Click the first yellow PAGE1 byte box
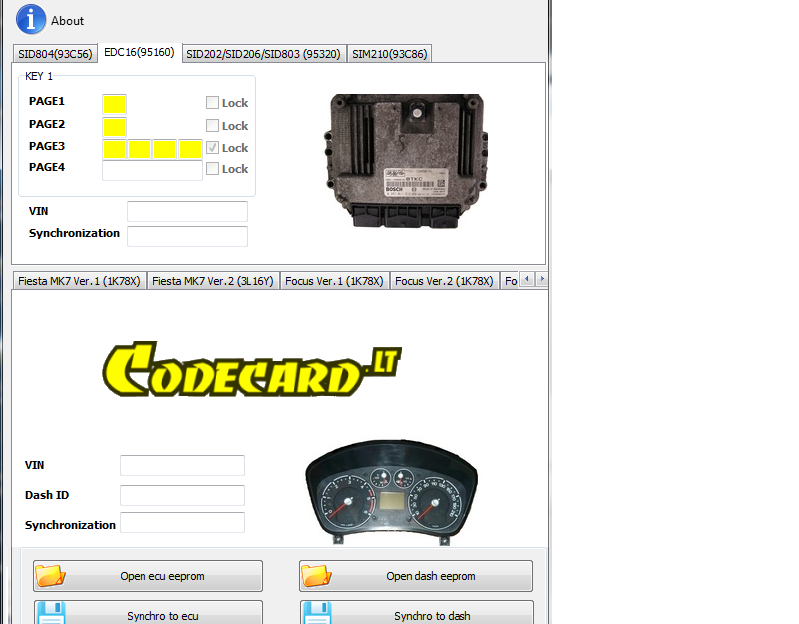799x624 pixels. (x=114, y=104)
